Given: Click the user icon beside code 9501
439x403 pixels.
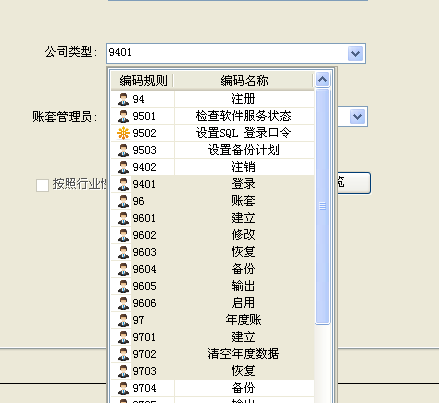Looking at the screenshot, I should coord(123,116).
